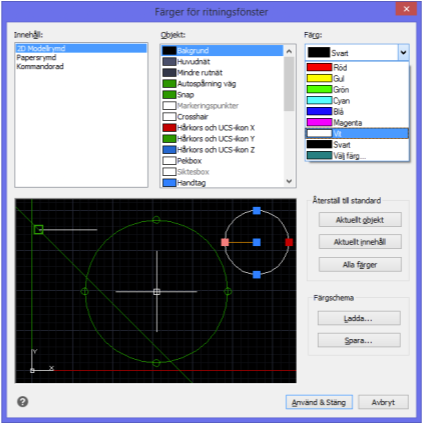The image size is (423, 423).
Task: Click Använd & Stäng to apply
Action: tap(319, 402)
